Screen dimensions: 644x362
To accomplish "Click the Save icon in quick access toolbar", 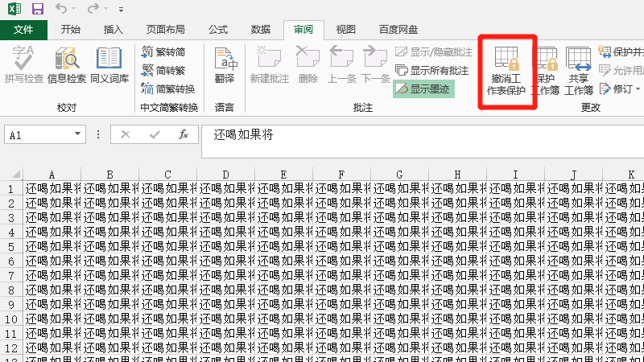I will click(x=37, y=10).
